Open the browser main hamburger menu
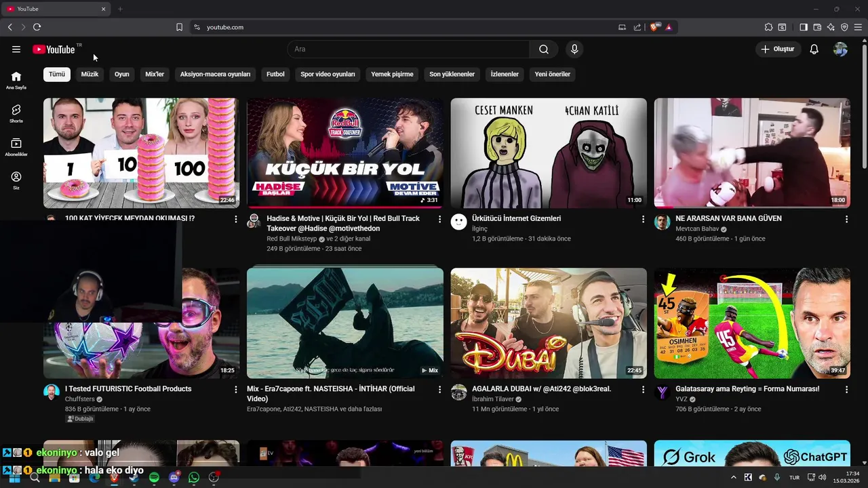The width and height of the screenshot is (868, 488). click(x=859, y=27)
